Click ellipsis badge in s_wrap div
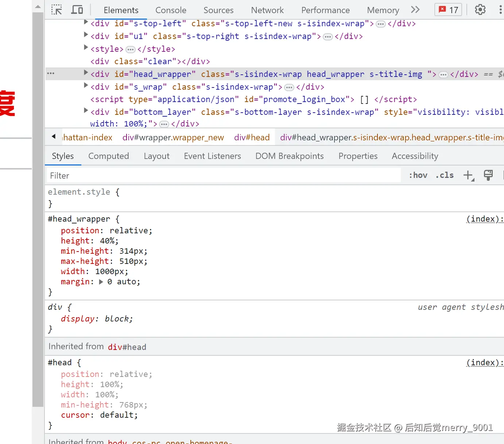The width and height of the screenshot is (504, 444). tap(289, 87)
